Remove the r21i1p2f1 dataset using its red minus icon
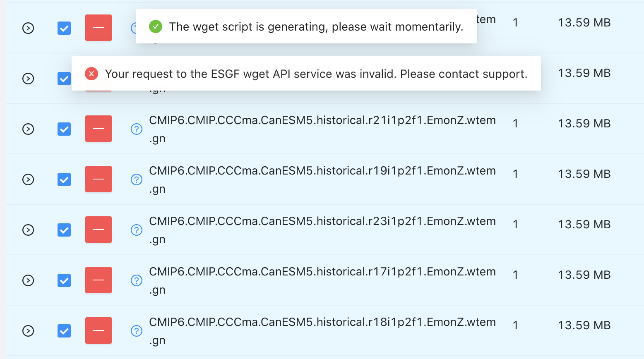644x359 pixels. (x=98, y=129)
